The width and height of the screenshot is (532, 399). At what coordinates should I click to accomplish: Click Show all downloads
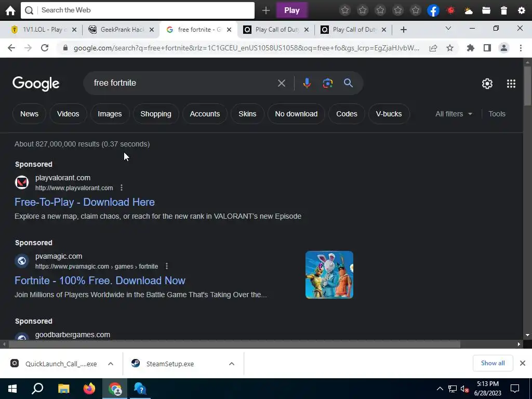pos(493,363)
